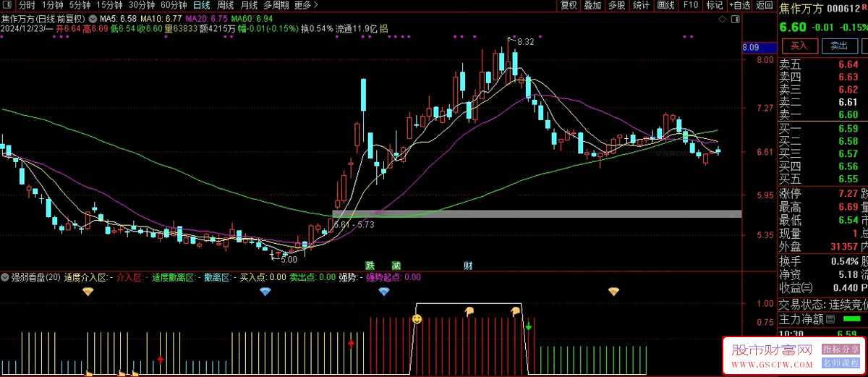Image resolution: width=868 pixels, height=377 pixels.
Task: Click the 统计 statistics button
Action: tap(641, 5)
